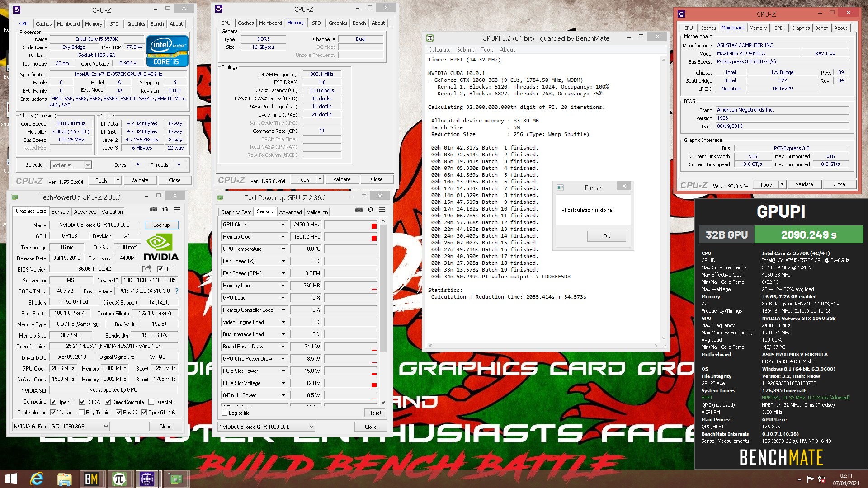The width and height of the screenshot is (868, 488).
Task: Click Close in CPU-Z Mainboard window
Action: point(839,184)
